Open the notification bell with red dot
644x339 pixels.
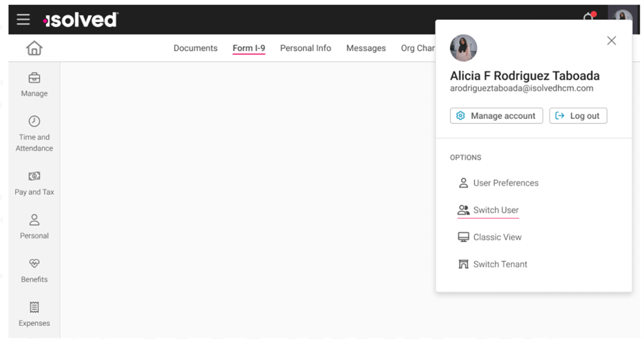coord(590,18)
